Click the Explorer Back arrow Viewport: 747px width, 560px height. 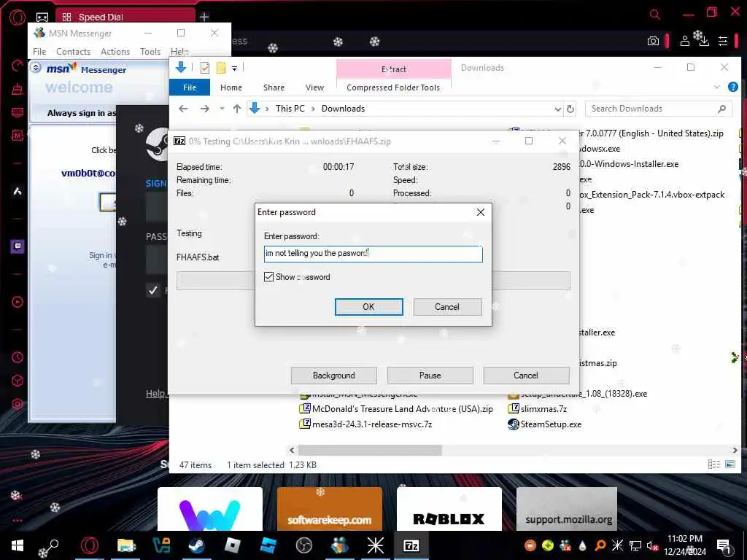[x=183, y=109]
